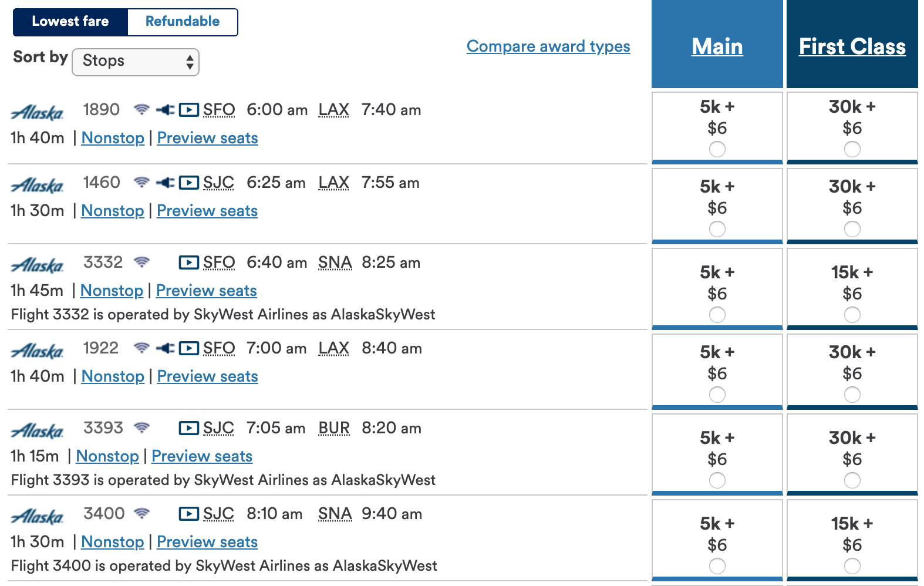
Task: Select First Class 15k fare for flight 3400
Action: [x=852, y=566]
